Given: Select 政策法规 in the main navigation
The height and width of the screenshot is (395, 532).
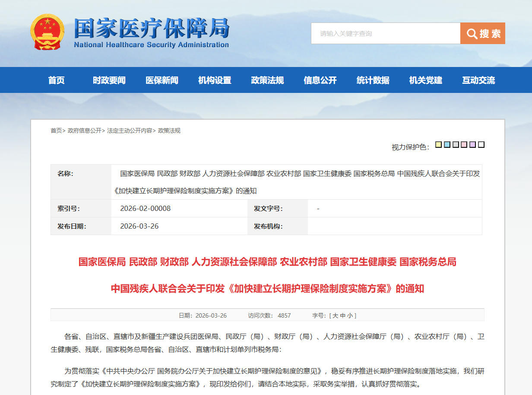Looking at the screenshot, I should (267, 80).
